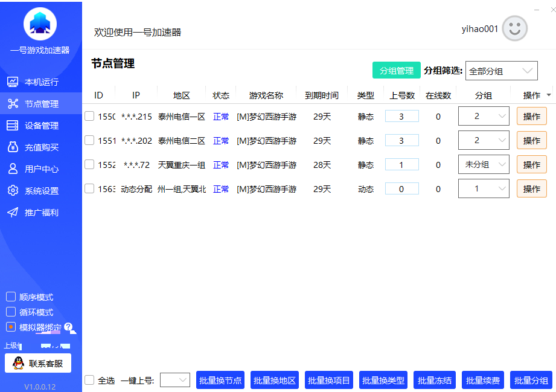This screenshot has height=392, width=556.
Task: Click the 推广福利 paper plane icon
Action: pos(13,213)
